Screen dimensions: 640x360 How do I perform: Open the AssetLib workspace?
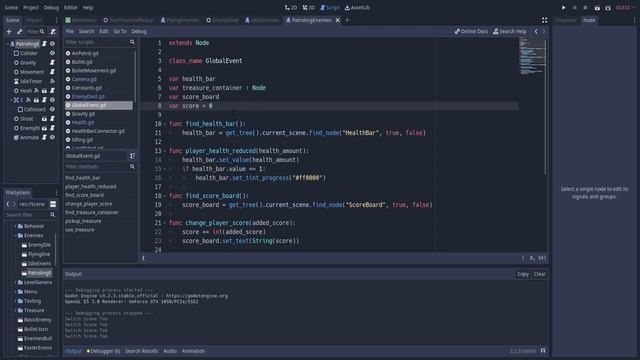point(357,7)
